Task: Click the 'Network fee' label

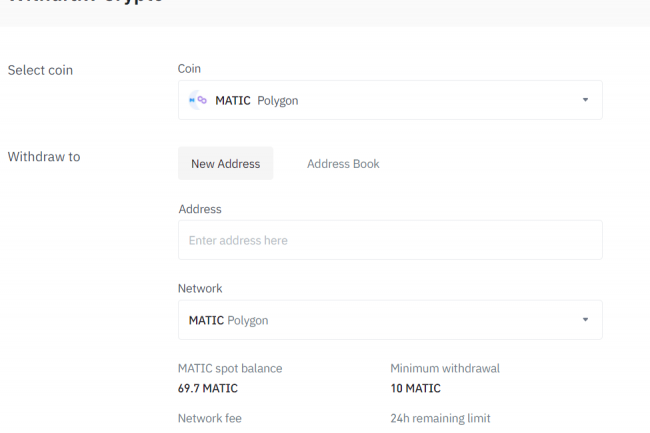Action: [x=210, y=418]
